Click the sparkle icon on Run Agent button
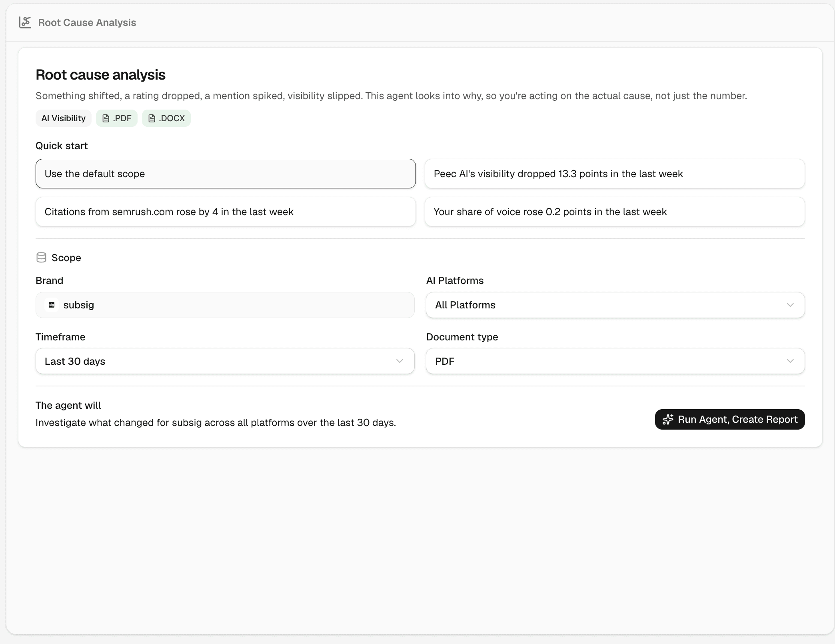 668,419
